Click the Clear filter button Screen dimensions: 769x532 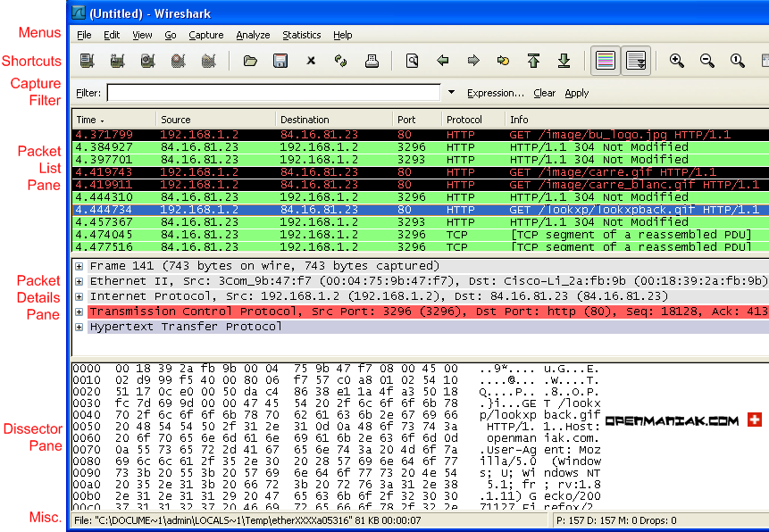[x=545, y=93]
